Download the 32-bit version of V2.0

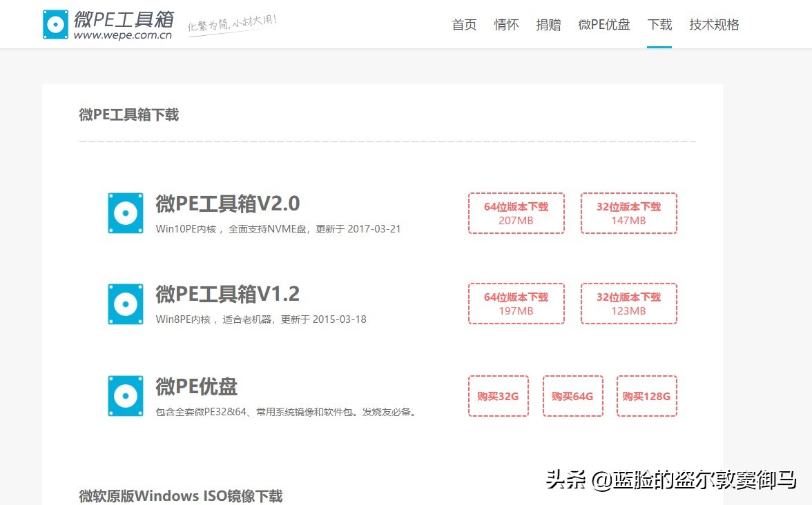tap(628, 212)
